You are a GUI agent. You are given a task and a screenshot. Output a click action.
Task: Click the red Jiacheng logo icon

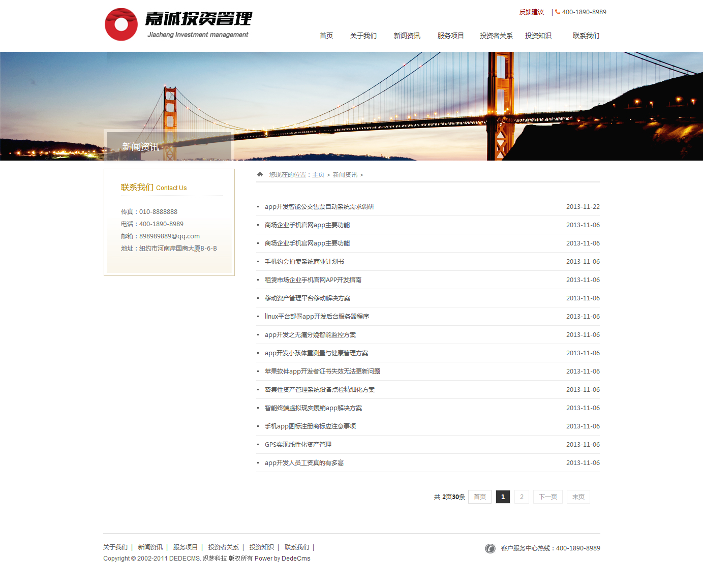pyautogui.click(x=121, y=24)
